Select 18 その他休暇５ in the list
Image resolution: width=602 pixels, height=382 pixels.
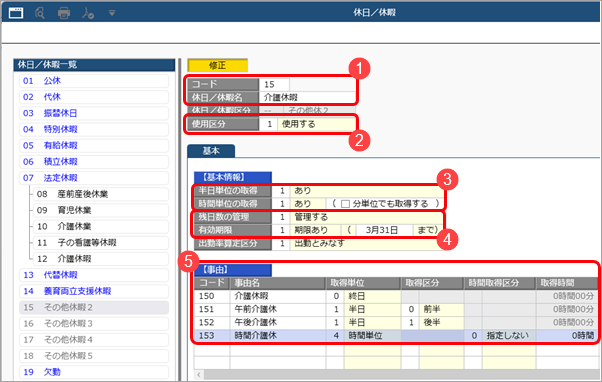coord(94,356)
